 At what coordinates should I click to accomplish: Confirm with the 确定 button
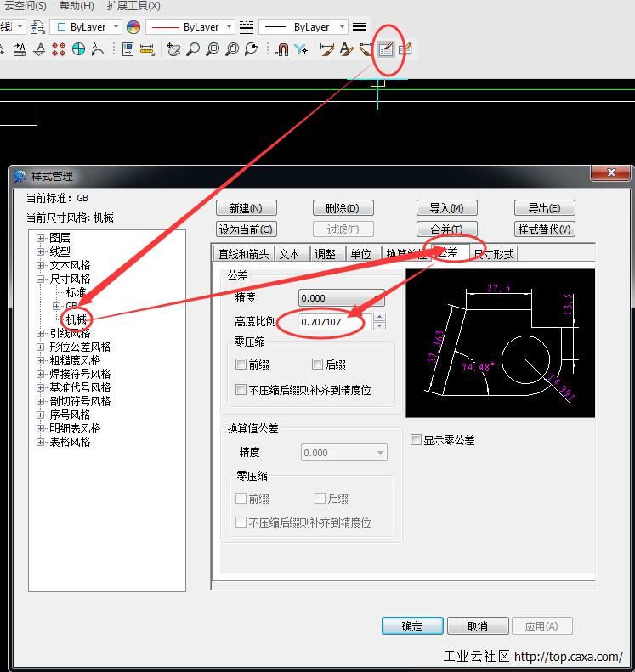click(412, 626)
